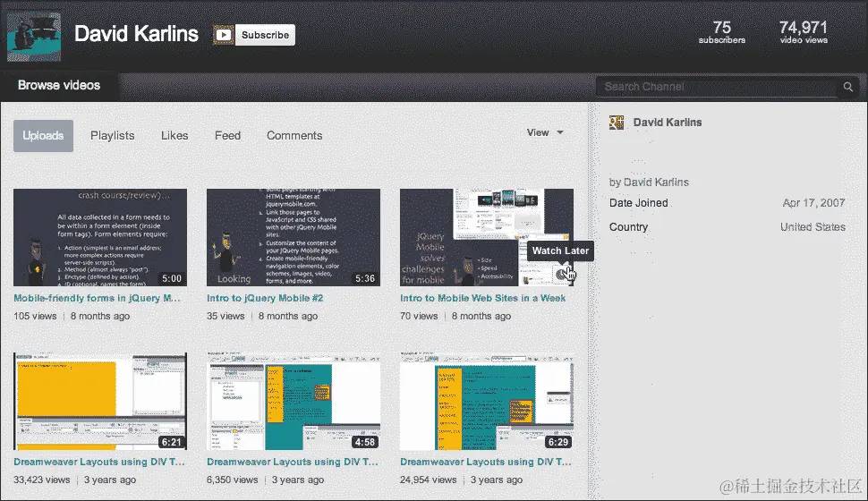Select the Uploads tab

tap(43, 136)
